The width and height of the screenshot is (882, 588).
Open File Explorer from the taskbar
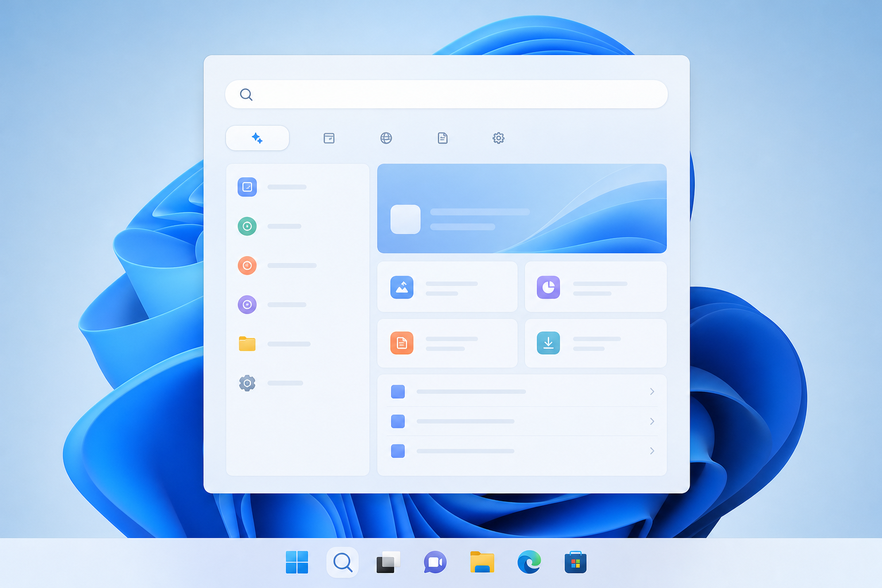[x=482, y=562]
